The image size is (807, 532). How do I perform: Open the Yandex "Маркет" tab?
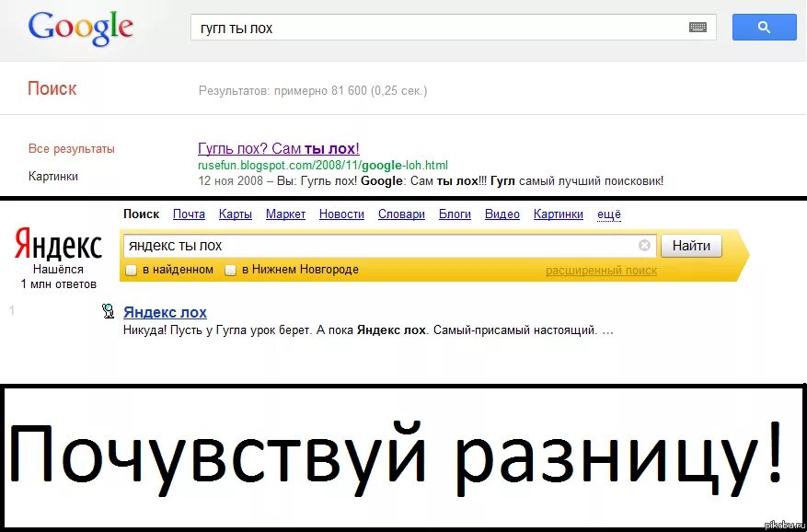pos(285,214)
